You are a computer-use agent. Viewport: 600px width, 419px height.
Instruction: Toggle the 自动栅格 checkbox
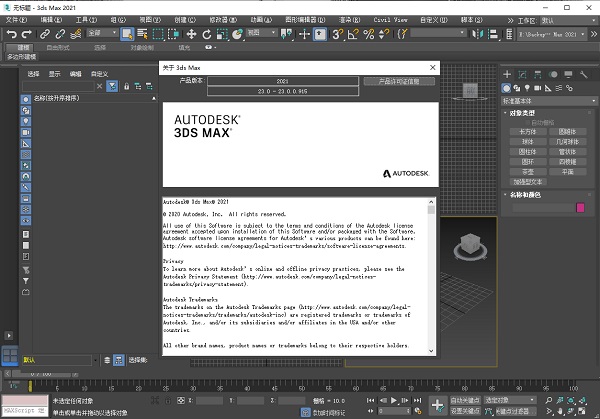(x=528, y=122)
